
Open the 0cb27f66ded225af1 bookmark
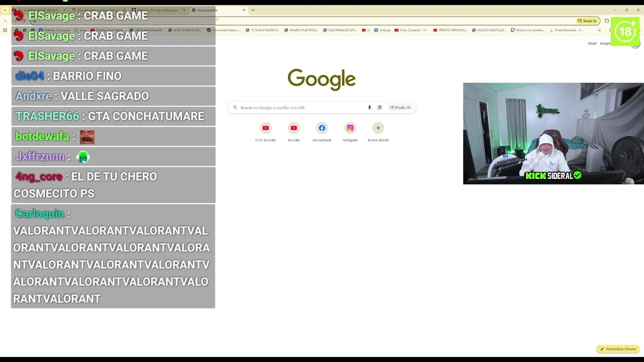coord(340,30)
